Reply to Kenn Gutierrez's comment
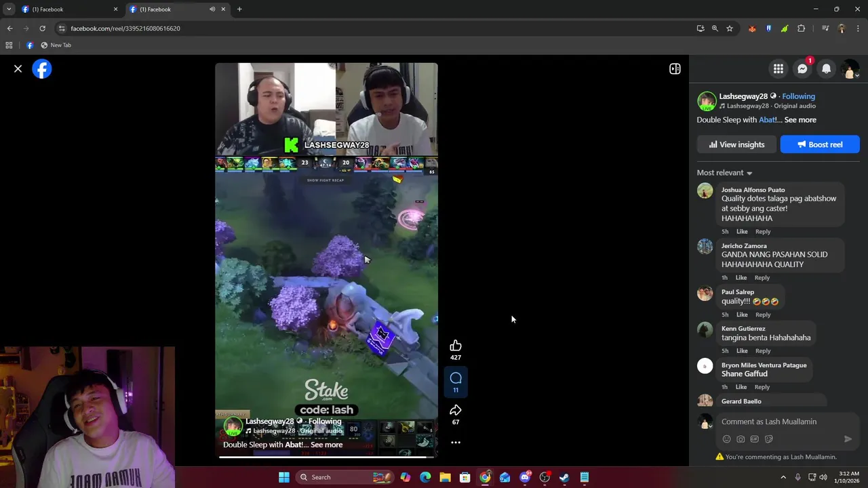The image size is (868, 488). coord(763,351)
